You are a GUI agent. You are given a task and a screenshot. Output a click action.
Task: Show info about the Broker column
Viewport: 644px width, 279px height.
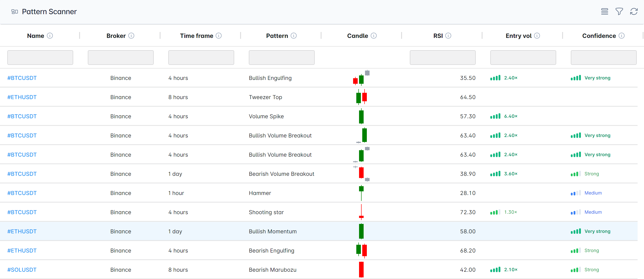[131, 36]
